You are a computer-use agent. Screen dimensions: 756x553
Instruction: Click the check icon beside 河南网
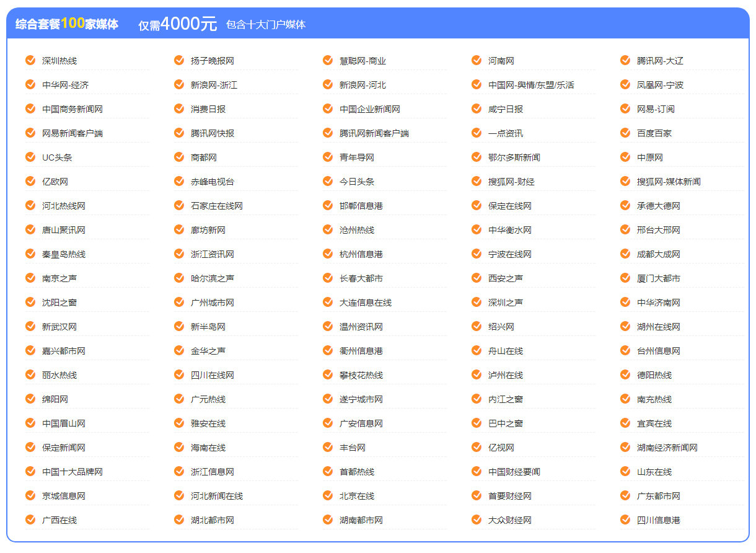click(476, 60)
